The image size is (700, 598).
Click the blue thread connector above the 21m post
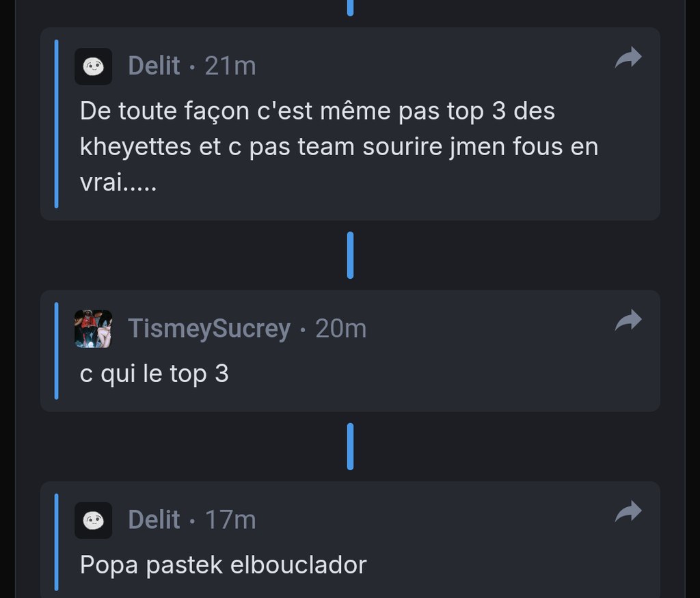pyautogui.click(x=350, y=8)
